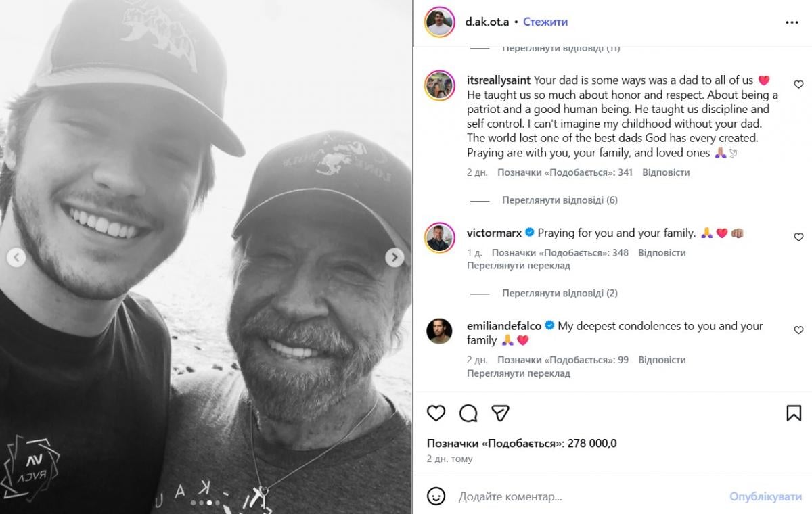Viewport: 812px width, 514px height.
Task: Expand the 6 replies under itsreallysaint comment
Action: [x=560, y=200]
